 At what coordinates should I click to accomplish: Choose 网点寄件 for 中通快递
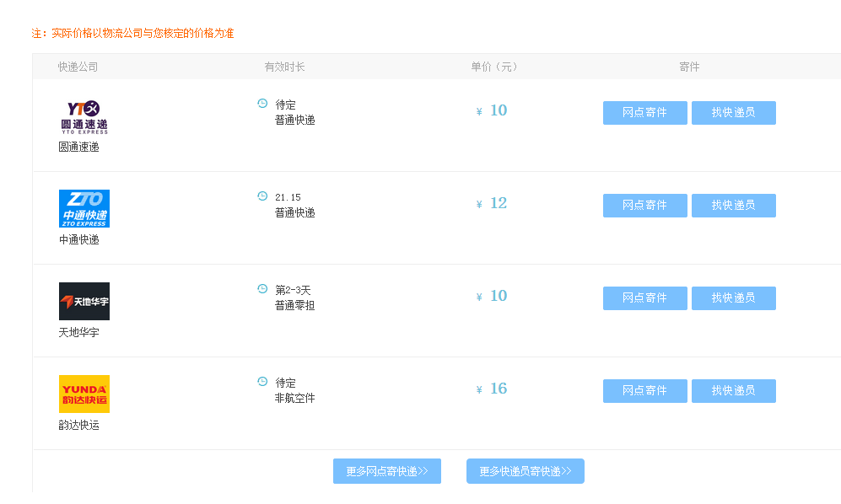pos(644,206)
